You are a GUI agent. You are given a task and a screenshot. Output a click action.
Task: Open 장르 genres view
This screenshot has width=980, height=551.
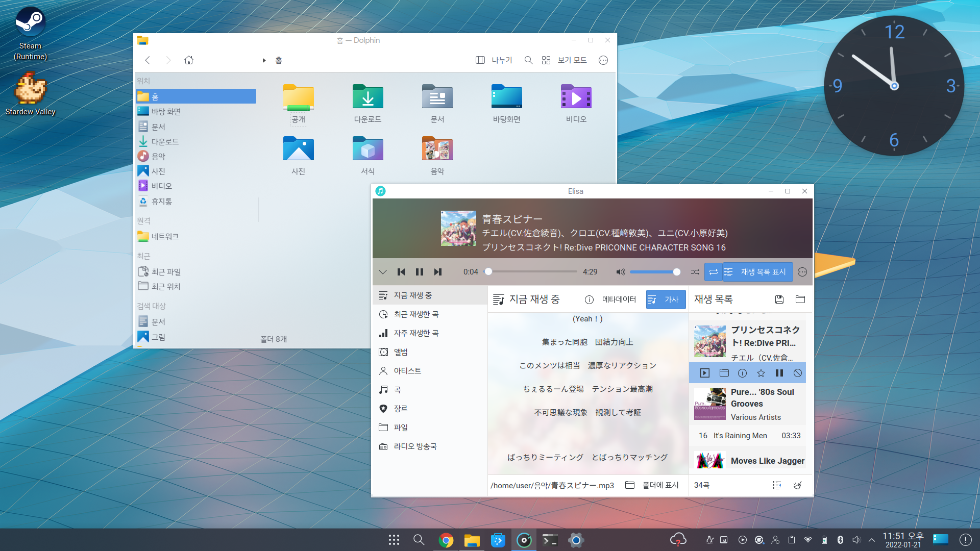[x=430, y=409]
